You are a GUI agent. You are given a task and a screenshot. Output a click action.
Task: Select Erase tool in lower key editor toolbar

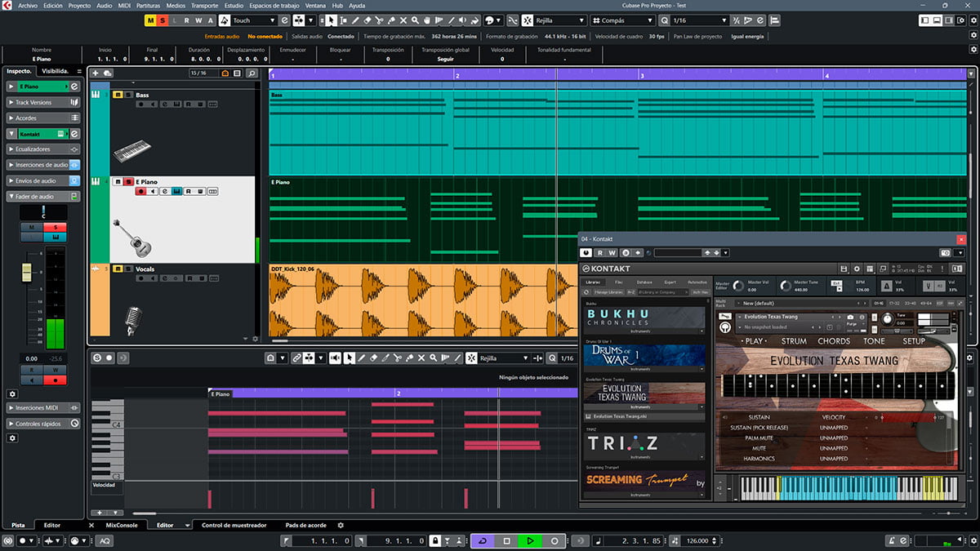pos(373,358)
